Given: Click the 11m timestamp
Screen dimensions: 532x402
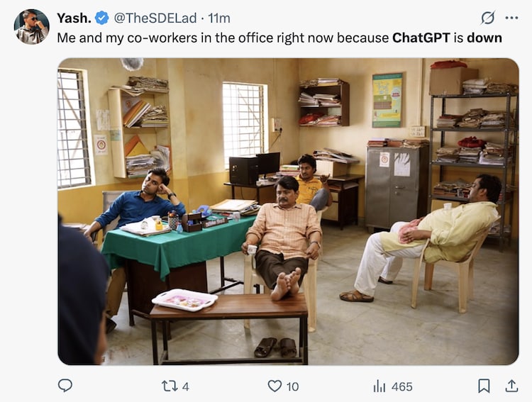Looking at the screenshot, I should click(x=218, y=18).
